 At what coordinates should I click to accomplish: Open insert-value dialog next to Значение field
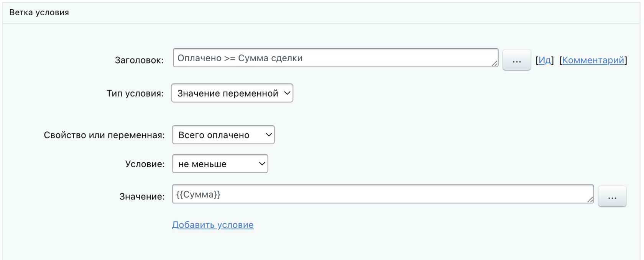(612, 196)
